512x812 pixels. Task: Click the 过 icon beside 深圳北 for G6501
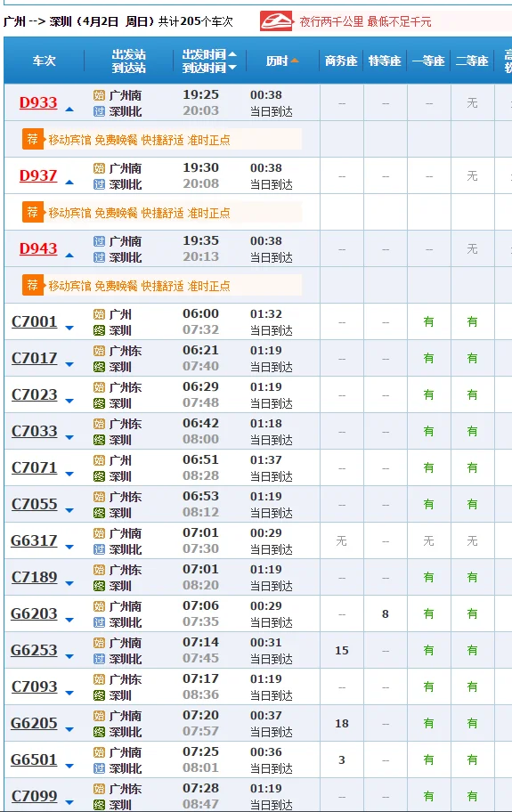(x=100, y=768)
